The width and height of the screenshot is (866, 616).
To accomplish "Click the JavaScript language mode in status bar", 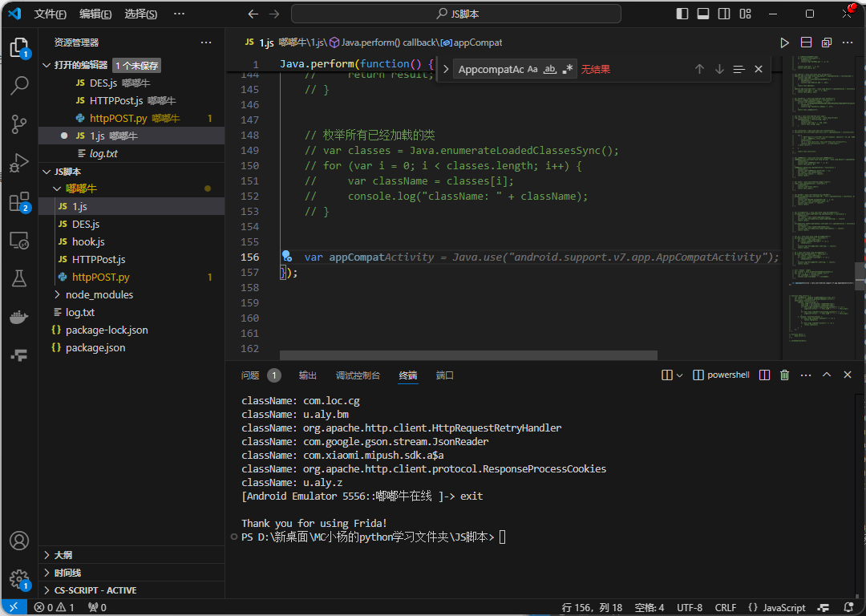I will tap(777, 608).
